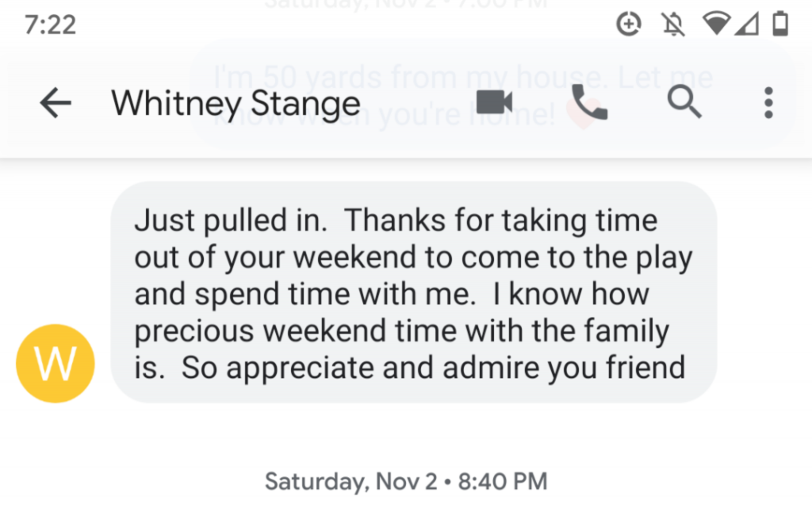Tap the faded heart emoji behind header
The width and height of the screenshot is (812, 512).
tap(581, 113)
